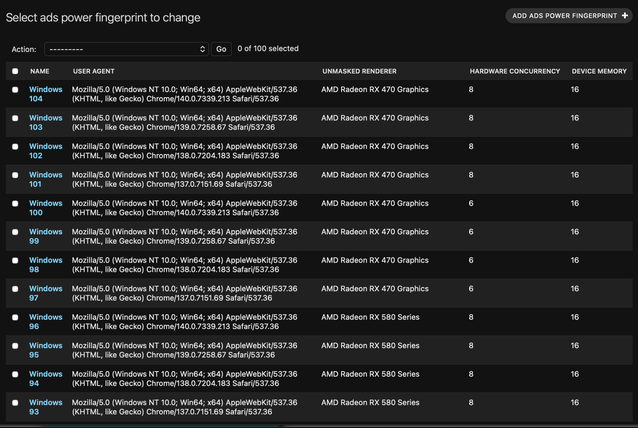Open the Windows 103 link
Viewport: 638px width, 428px height.
pyautogui.click(x=46, y=122)
